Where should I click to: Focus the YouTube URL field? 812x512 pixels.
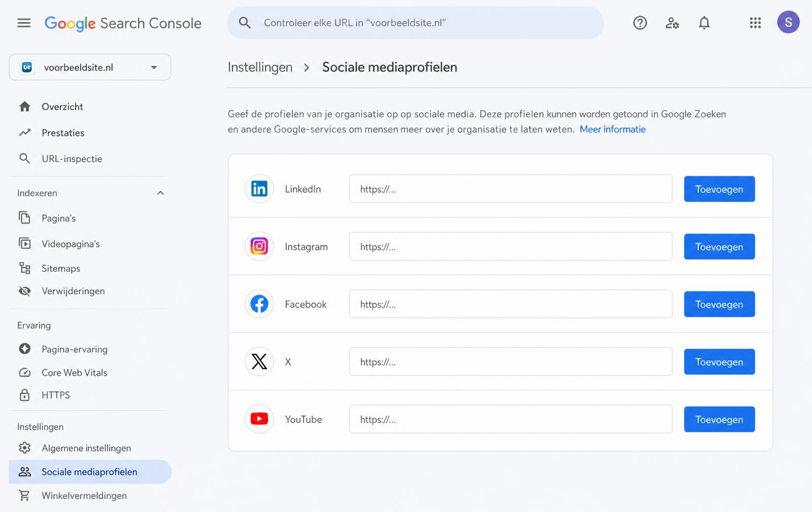tap(511, 419)
